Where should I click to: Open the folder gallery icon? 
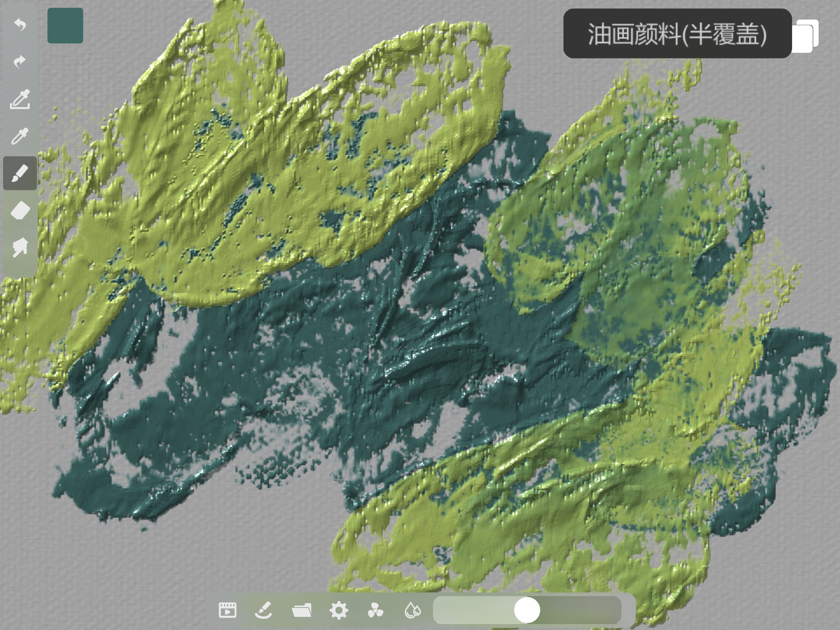(x=302, y=611)
